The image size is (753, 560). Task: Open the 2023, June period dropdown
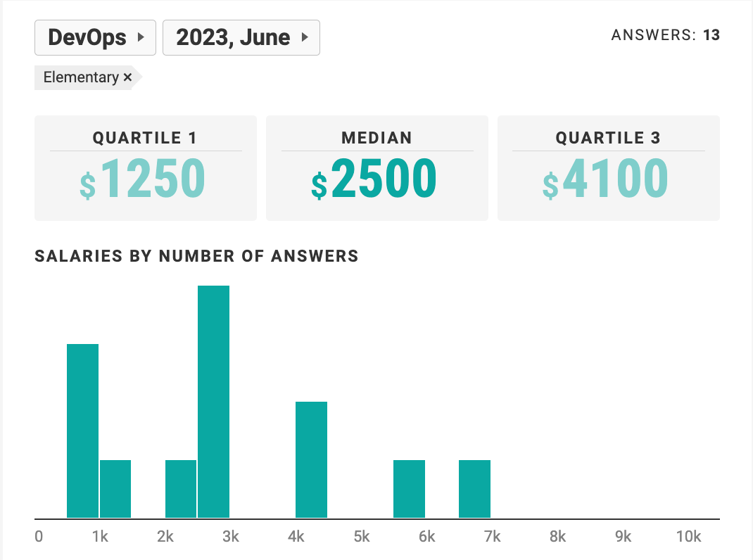(x=241, y=37)
